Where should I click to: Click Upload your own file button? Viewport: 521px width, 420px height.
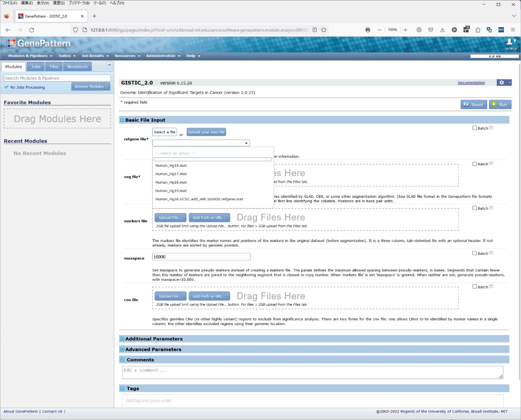[206, 132]
